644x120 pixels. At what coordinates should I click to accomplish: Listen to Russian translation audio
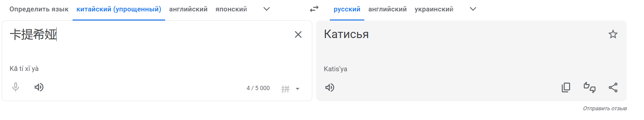(329, 87)
